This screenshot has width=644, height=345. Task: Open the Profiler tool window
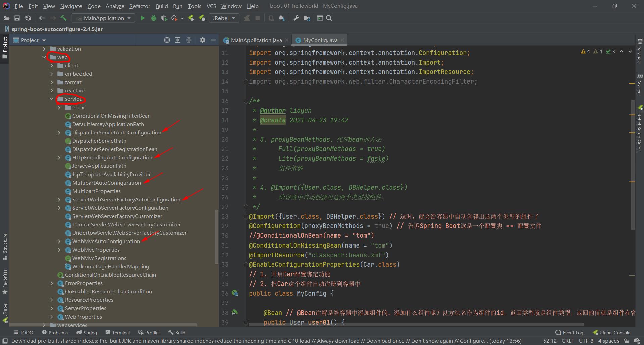point(149,333)
